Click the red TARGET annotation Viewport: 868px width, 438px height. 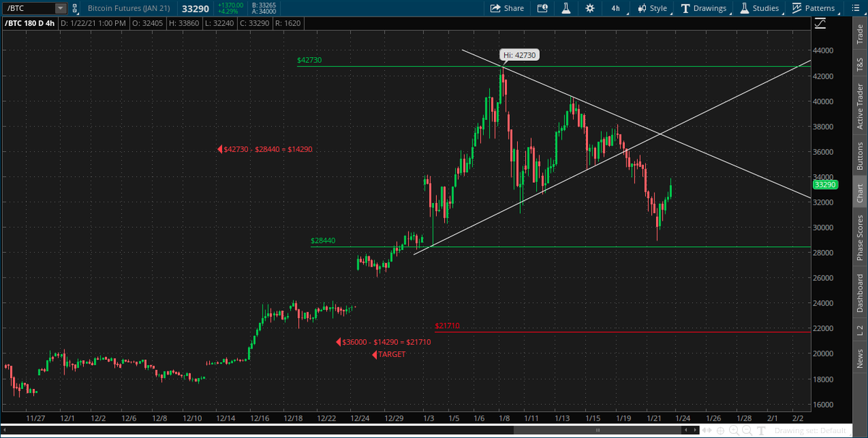(x=390, y=355)
